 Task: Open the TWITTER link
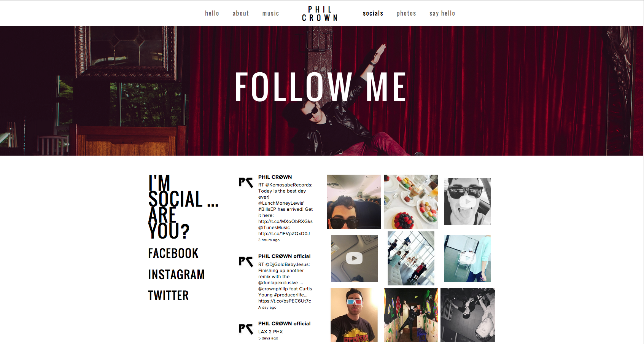[169, 295]
